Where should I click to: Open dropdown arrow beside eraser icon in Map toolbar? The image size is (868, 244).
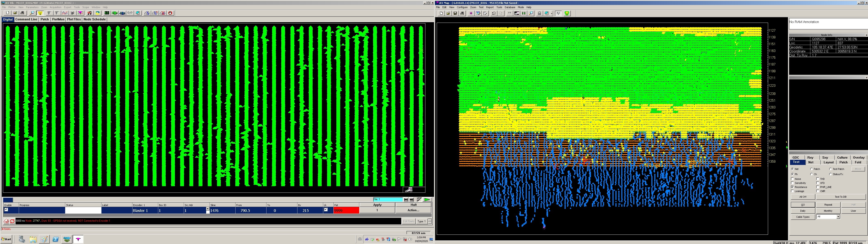point(552,14)
